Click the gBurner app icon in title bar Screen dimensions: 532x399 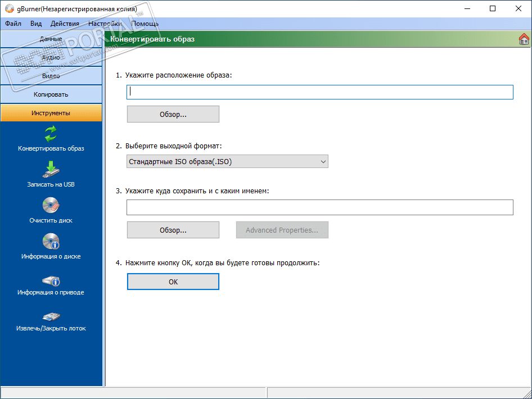click(x=10, y=8)
